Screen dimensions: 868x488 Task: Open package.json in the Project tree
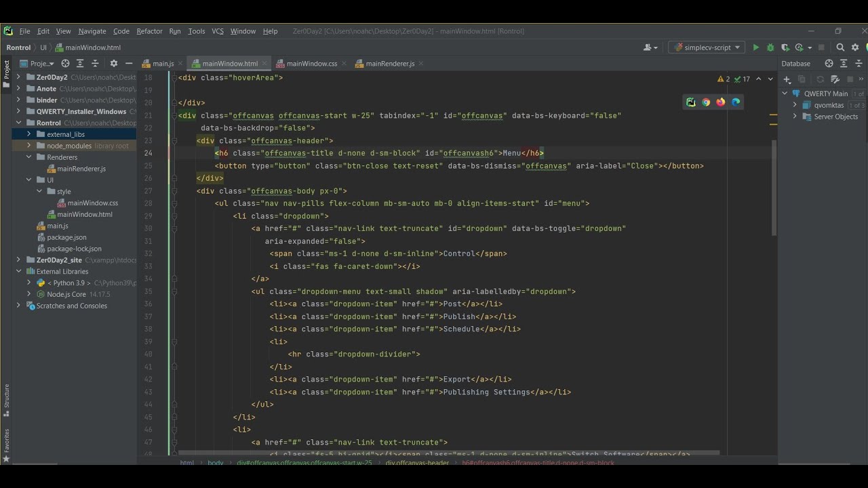pyautogui.click(x=66, y=237)
